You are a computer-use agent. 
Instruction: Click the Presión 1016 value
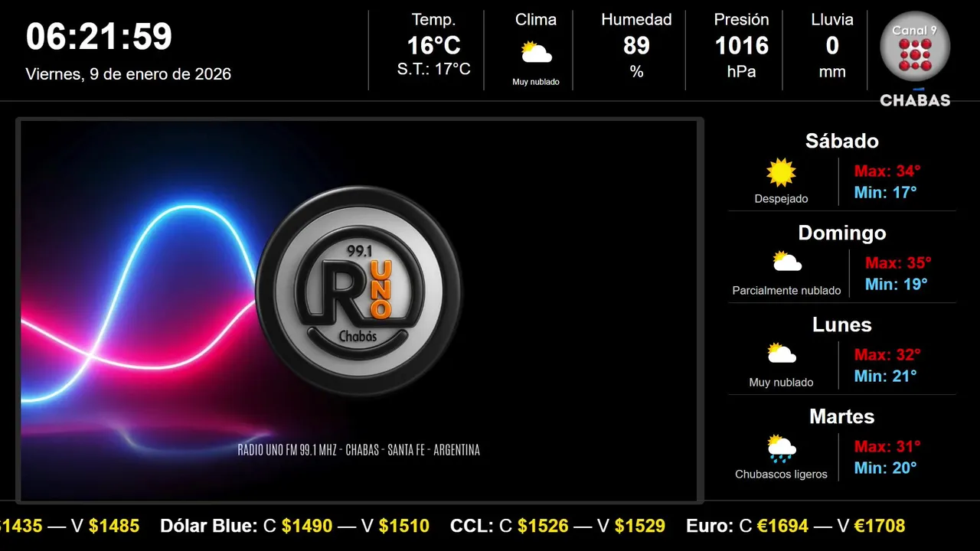point(741,46)
